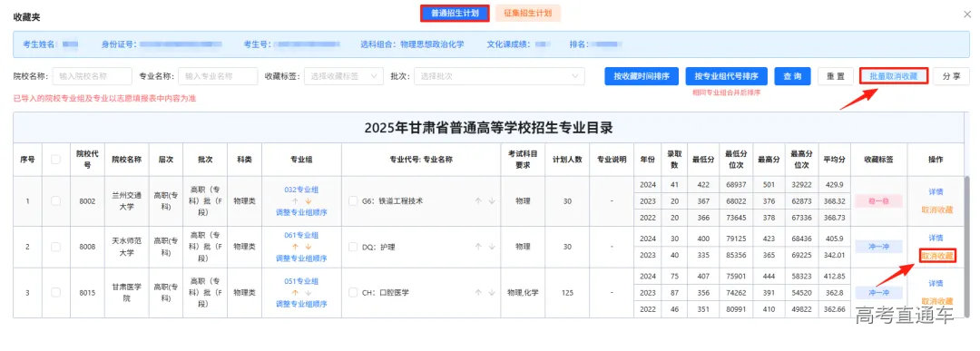Focus the 专业名称 input field
980x351 pixels.
tap(218, 76)
